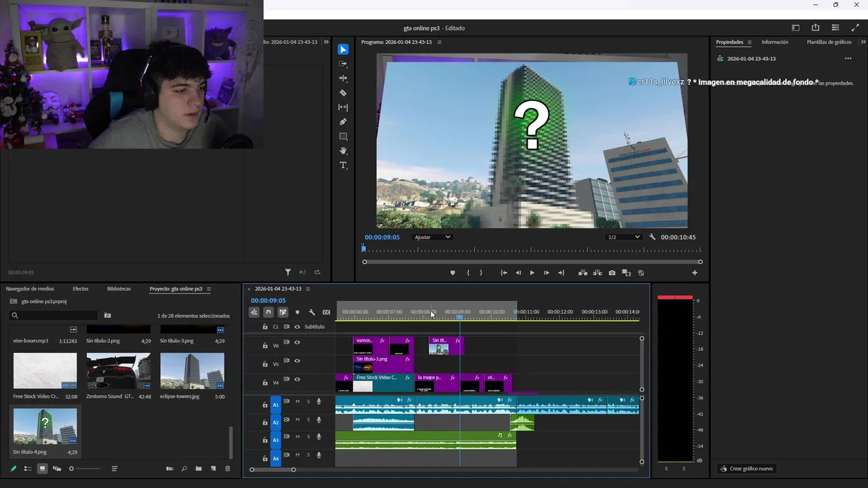The width and height of the screenshot is (868, 488).
Task: Select the Rectangle tool
Action: point(343,136)
